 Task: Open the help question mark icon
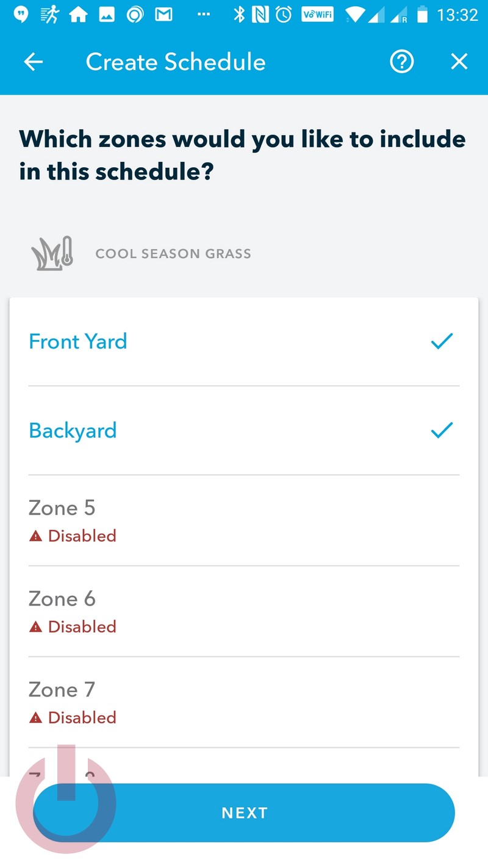pyautogui.click(x=402, y=62)
